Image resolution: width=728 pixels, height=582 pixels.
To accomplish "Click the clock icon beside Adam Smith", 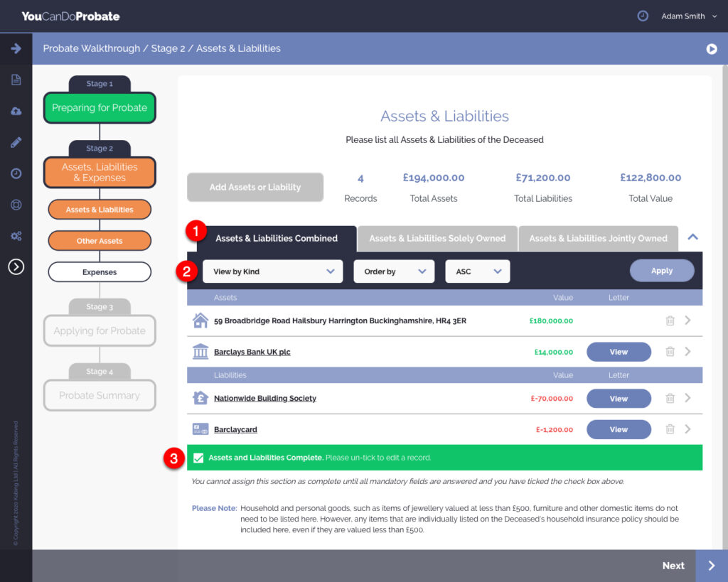I will click(643, 16).
